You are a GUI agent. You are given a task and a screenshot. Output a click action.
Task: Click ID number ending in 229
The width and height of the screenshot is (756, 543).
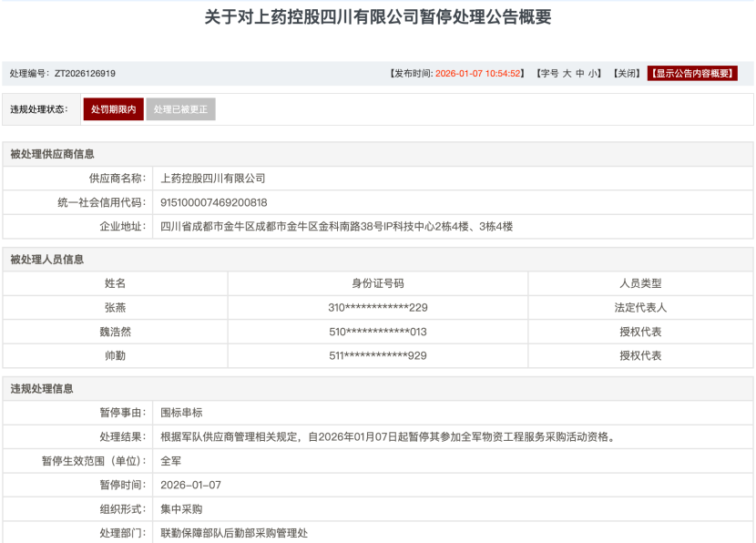pyautogui.click(x=377, y=308)
